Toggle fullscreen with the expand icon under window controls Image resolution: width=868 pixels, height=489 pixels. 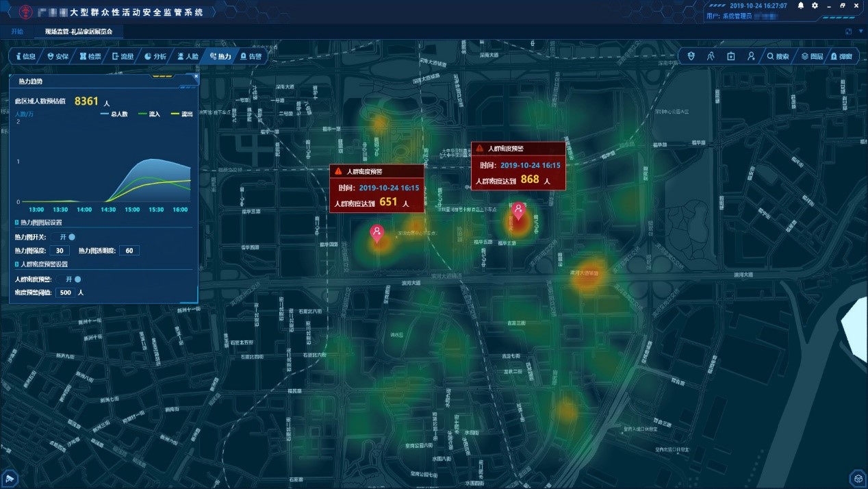(x=849, y=32)
